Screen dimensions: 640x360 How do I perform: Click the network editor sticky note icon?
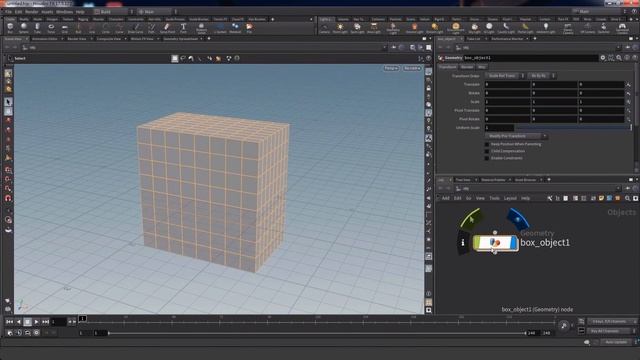click(x=601, y=198)
